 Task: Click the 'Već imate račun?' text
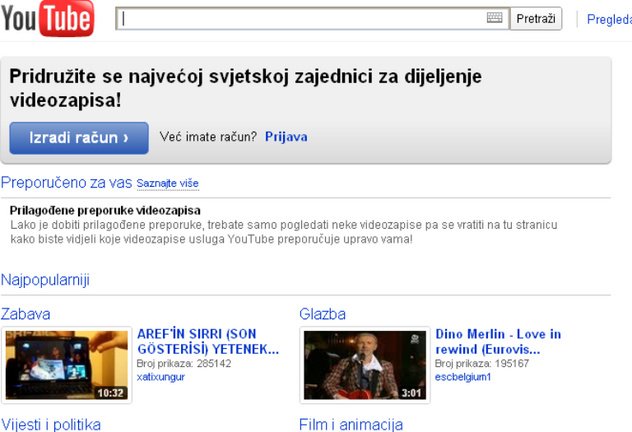(x=208, y=137)
